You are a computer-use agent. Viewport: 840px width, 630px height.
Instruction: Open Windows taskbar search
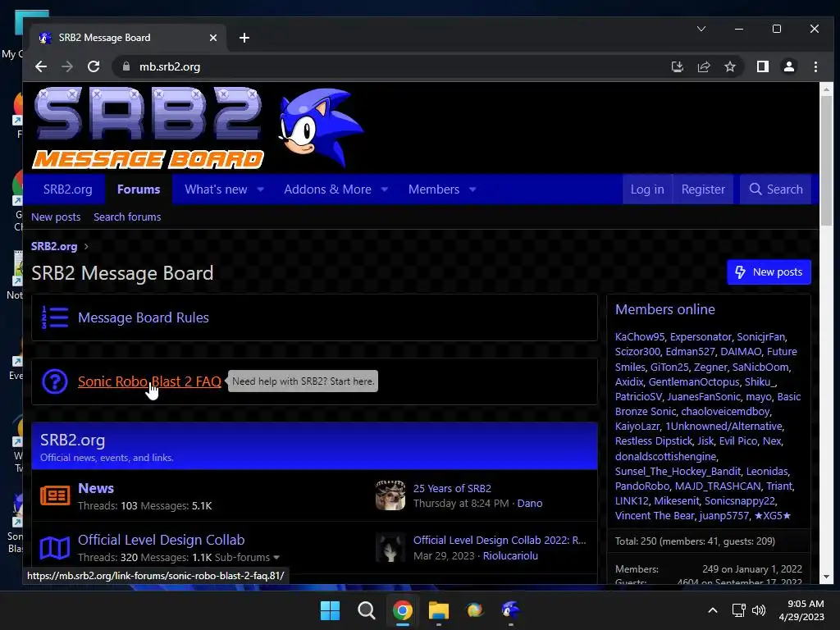[367, 610]
